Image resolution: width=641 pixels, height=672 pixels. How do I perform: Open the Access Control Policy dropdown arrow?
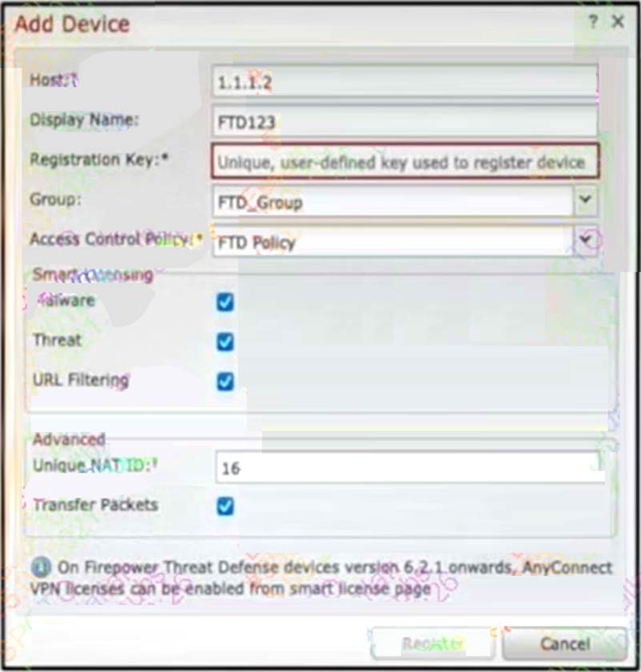[588, 242]
